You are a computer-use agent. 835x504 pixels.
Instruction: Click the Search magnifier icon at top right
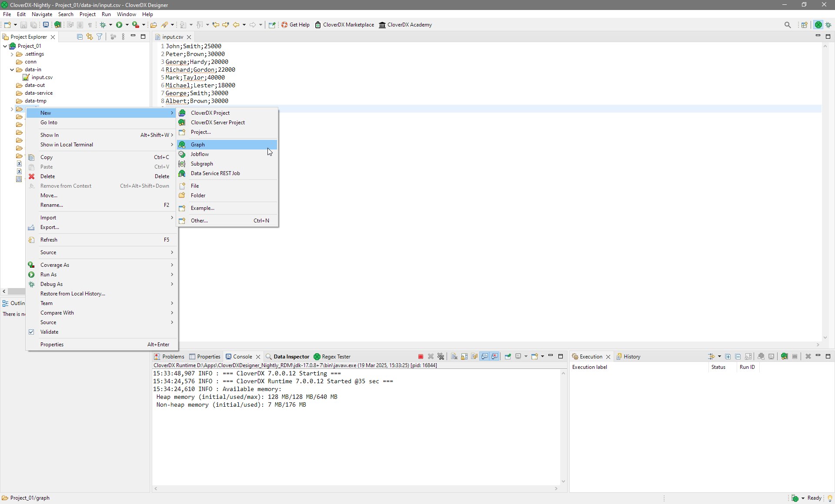point(788,25)
